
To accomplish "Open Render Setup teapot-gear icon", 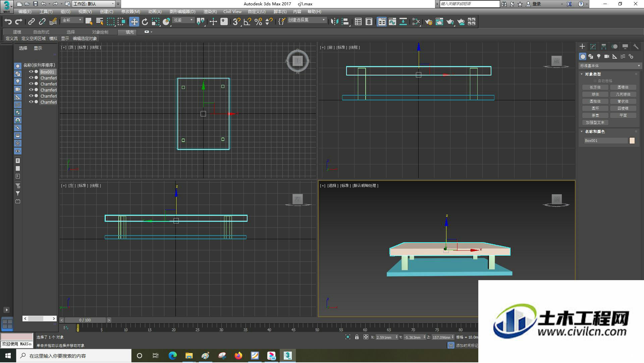I will (x=428, y=22).
